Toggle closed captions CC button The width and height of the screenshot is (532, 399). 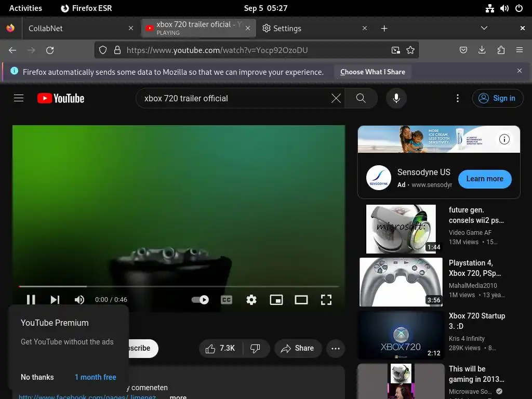227,300
